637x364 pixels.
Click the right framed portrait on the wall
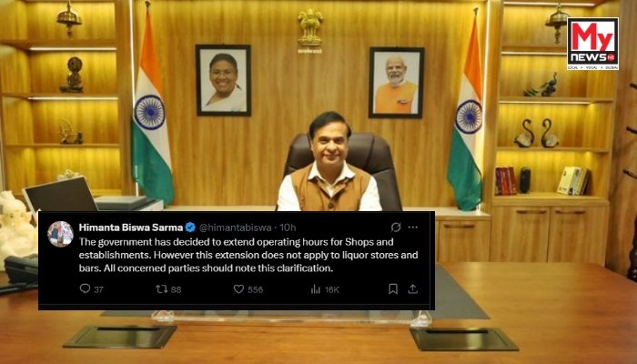[x=396, y=83]
